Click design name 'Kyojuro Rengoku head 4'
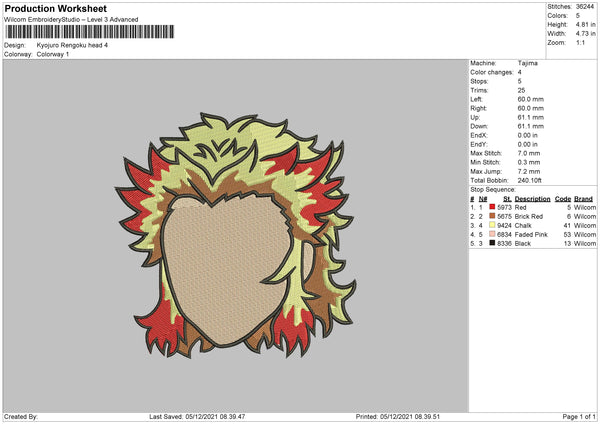The height and width of the screenshot is (424, 600). click(x=72, y=45)
